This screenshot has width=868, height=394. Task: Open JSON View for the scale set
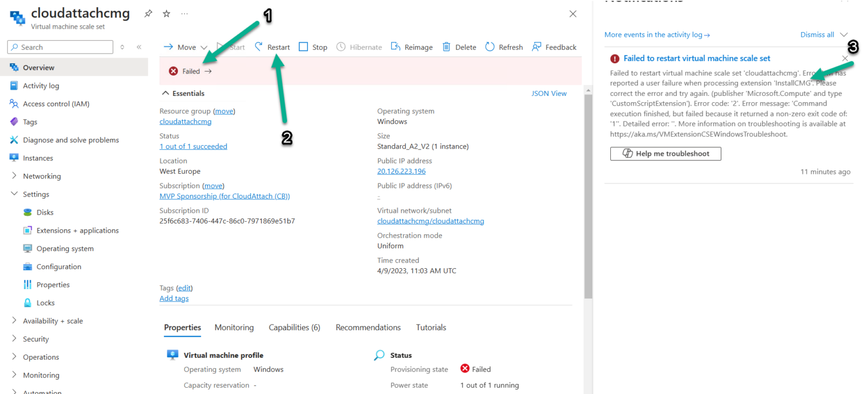click(549, 93)
